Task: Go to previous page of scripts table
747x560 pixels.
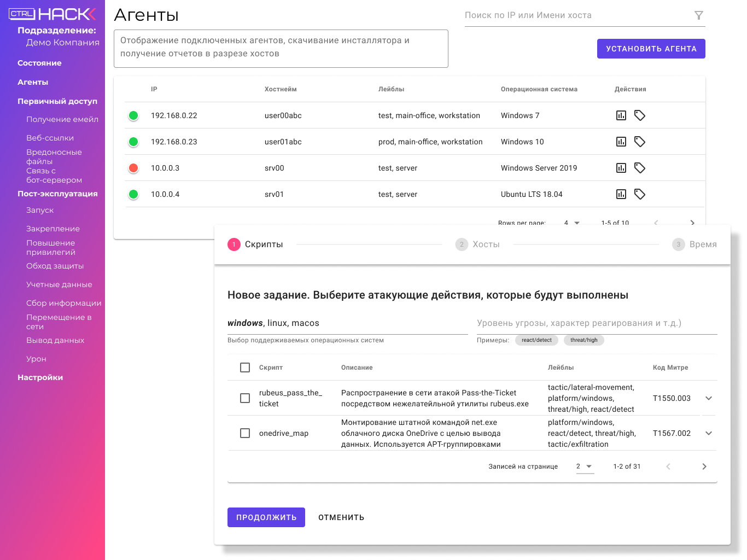Action: pos(668,466)
